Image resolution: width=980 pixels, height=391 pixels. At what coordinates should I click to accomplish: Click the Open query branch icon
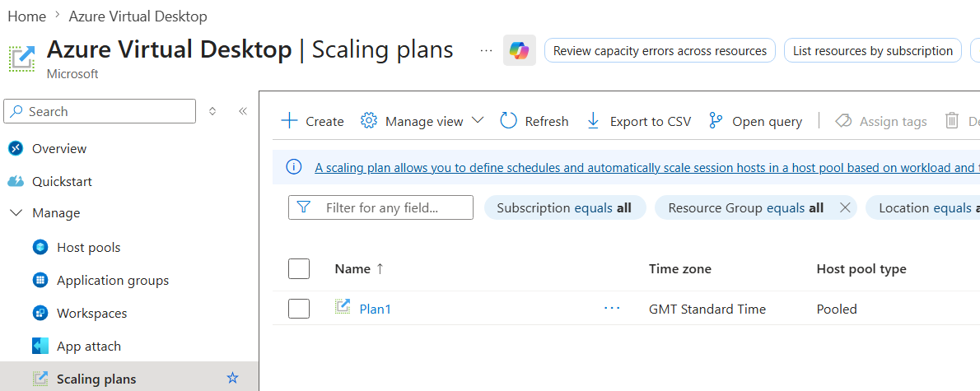(x=716, y=120)
